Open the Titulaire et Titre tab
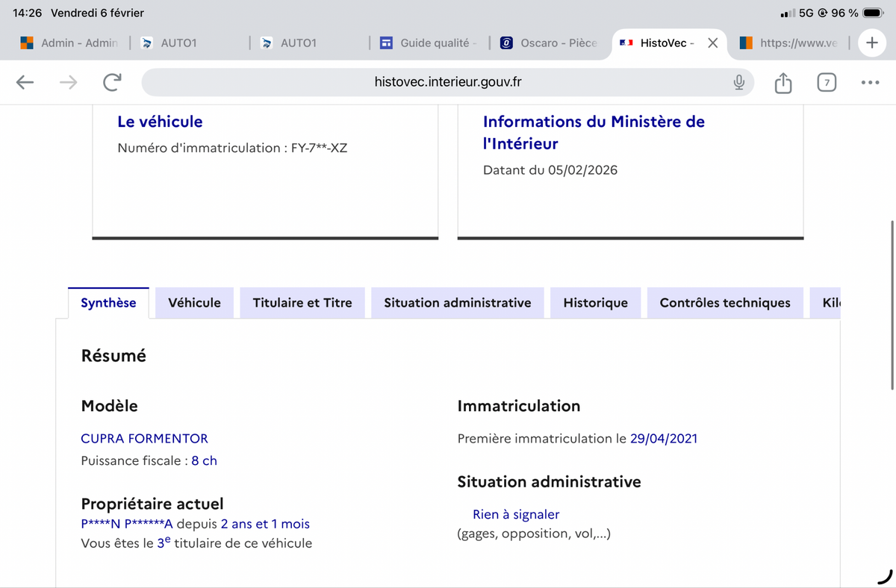This screenshot has width=896, height=588. pyautogui.click(x=302, y=302)
